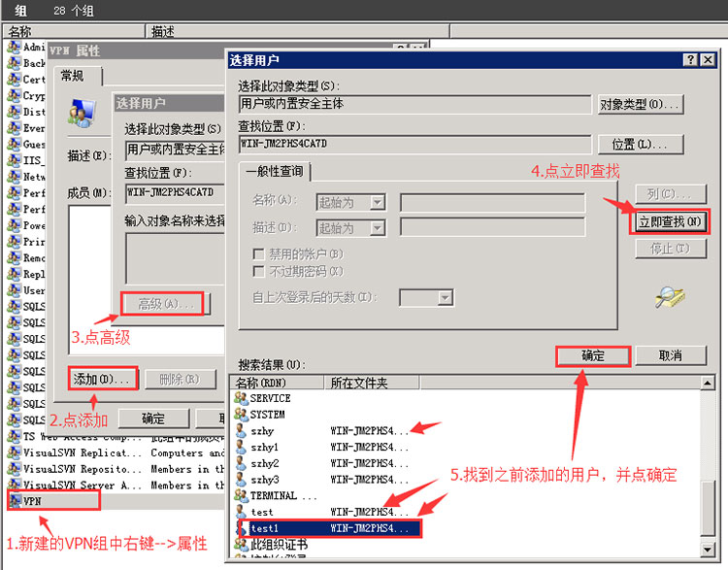Toggle the 不过期密码 checkbox
The height and width of the screenshot is (570, 728).
(x=259, y=271)
